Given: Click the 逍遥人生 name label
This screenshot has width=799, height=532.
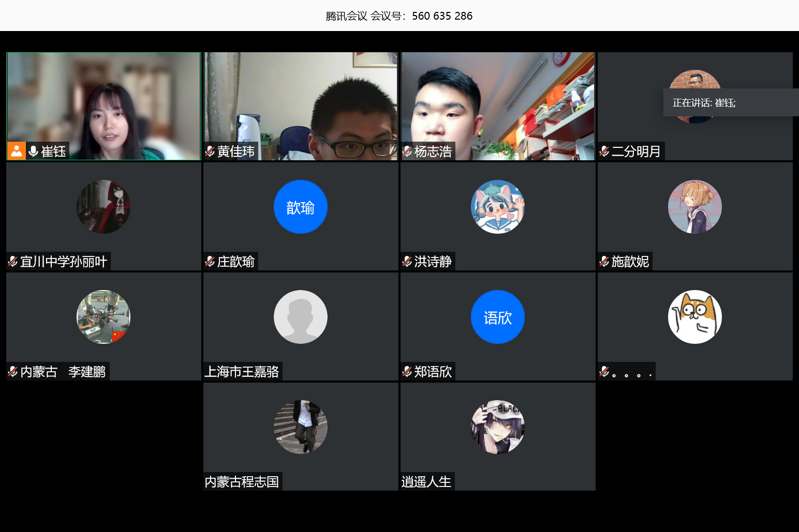Looking at the screenshot, I should point(426,482).
